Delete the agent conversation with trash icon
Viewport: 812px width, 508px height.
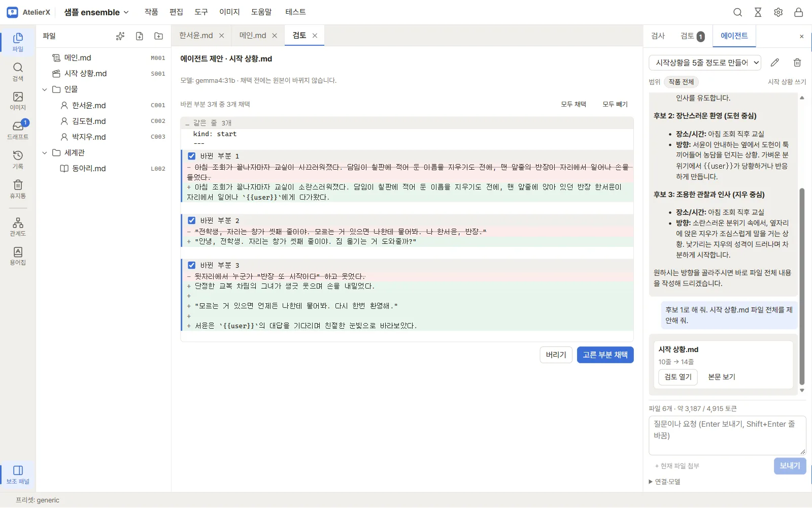point(797,62)
